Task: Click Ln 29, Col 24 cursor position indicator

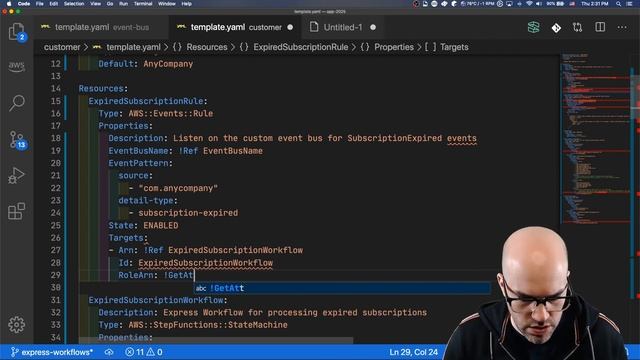Action: (x=413, y=352)
